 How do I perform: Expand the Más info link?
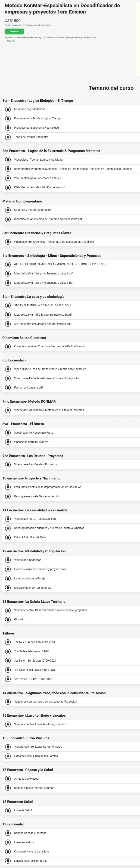[x=10, y=41]
